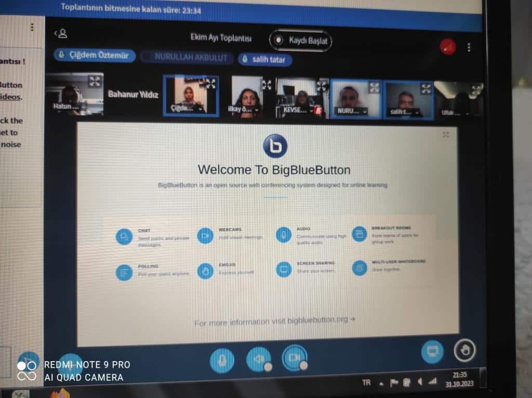Click the WEBCAMS label on the slide
532x398 pixels.
[x=230, y=230]
